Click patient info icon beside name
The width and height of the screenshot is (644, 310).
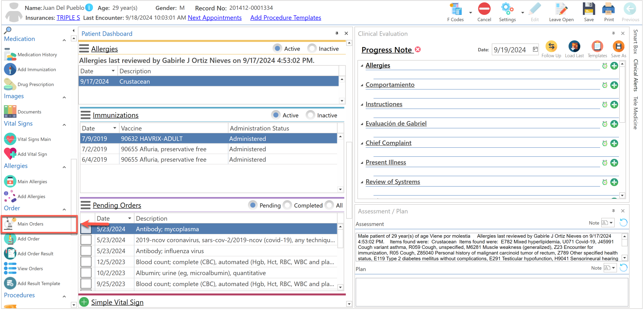[x=89, y=7]
